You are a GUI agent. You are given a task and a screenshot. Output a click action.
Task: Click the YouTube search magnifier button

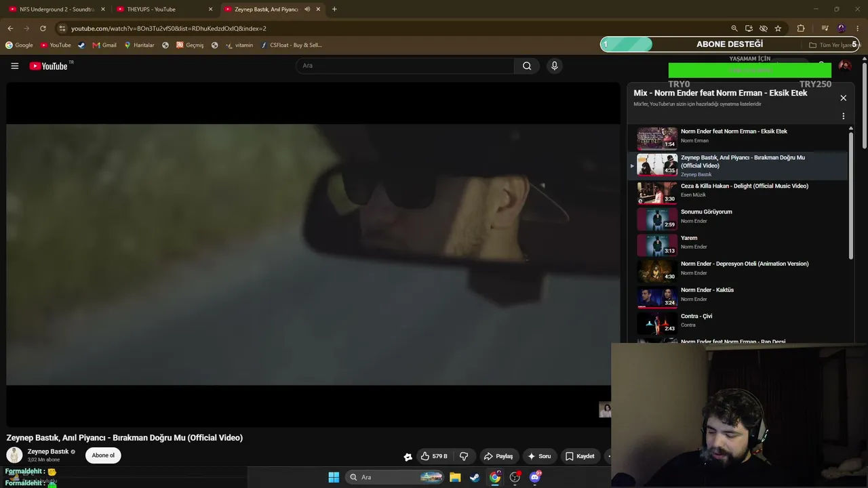coord(527,66)
